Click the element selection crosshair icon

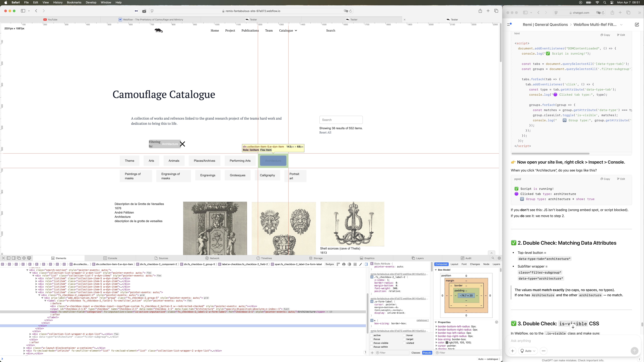pyautogui.click(x=24, y=258)
